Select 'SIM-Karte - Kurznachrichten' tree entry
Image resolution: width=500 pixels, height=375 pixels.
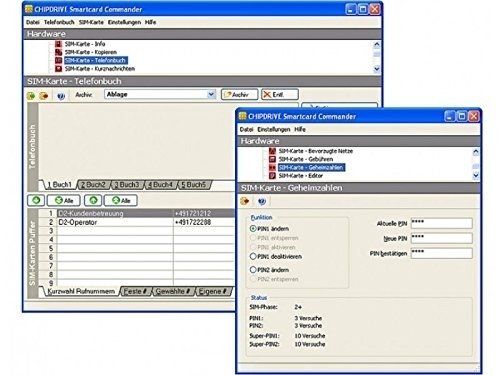point(100,69)
